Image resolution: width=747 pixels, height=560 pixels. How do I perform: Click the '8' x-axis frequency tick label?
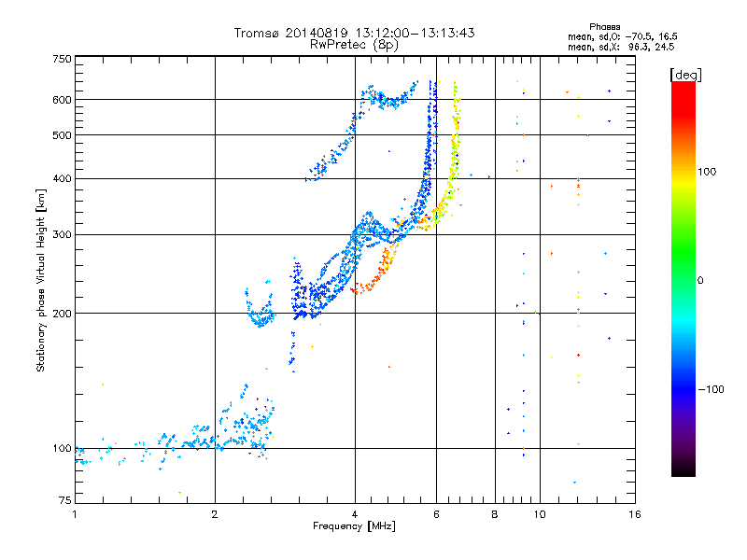(495, 514)
